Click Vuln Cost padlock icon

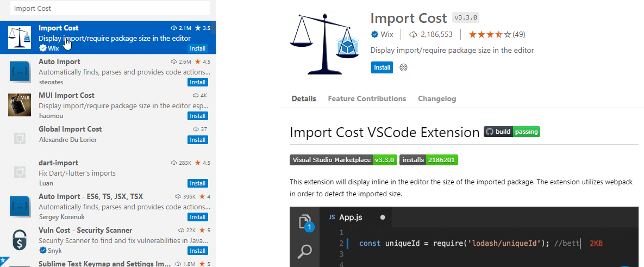(x=20, y=240)
